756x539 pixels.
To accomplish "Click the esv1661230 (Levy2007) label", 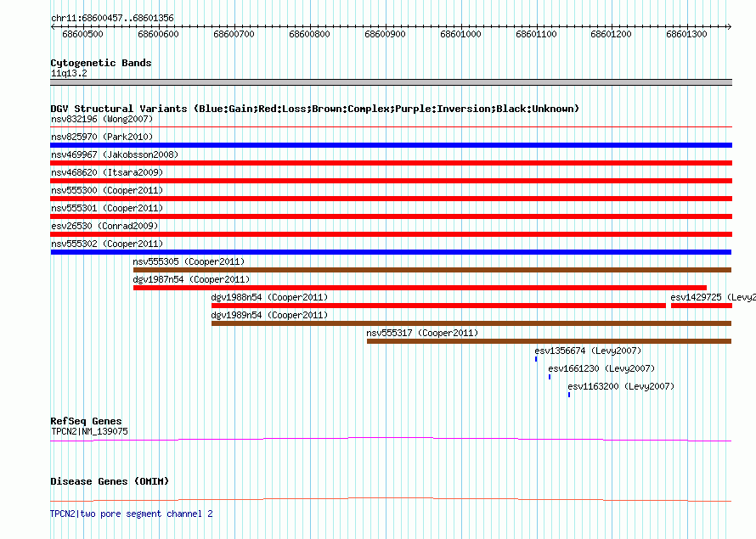I will pos(601,368).
